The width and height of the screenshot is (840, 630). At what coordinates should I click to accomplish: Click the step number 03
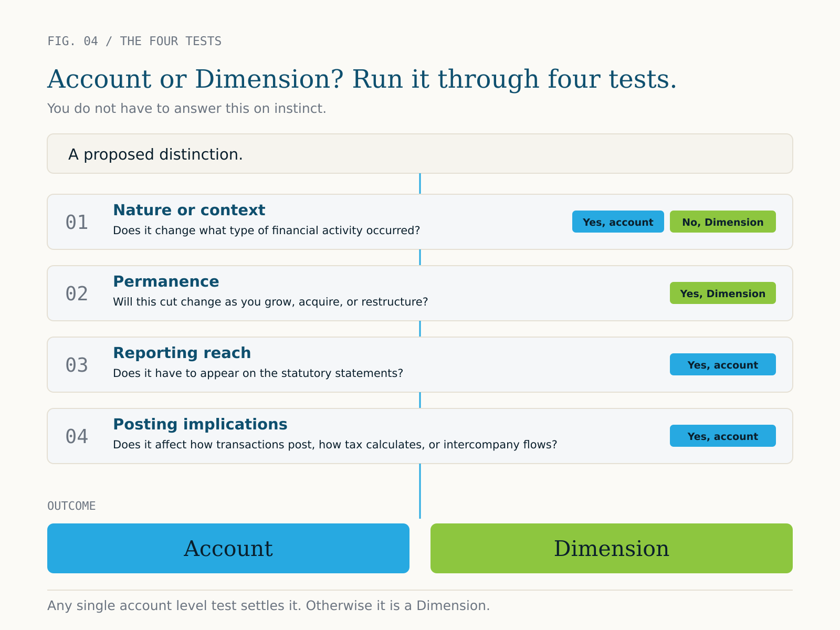click(77, 365)
